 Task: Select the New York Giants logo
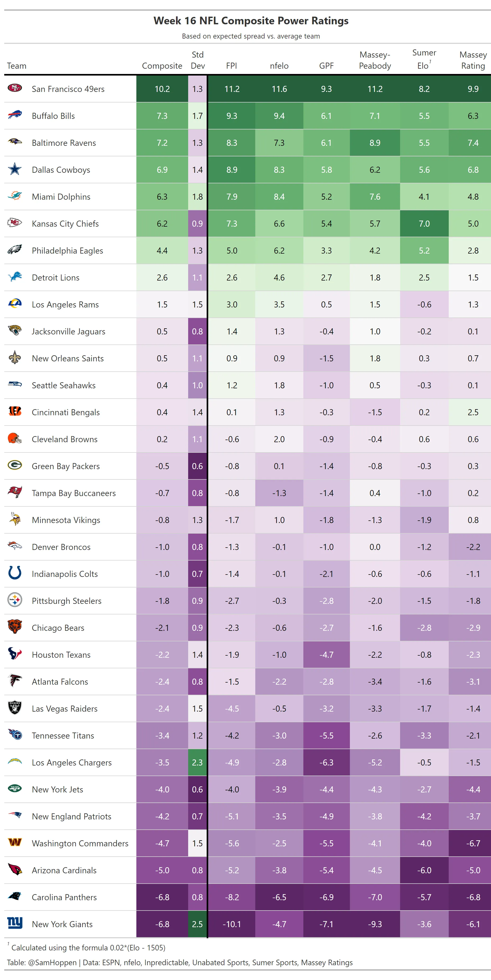click(15, 923)
